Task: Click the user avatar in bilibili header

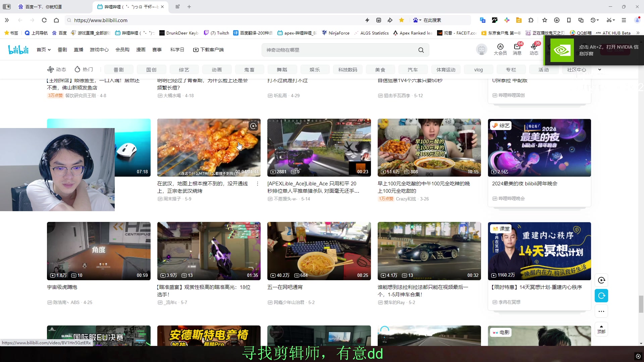Action: (x=482, y=50)
